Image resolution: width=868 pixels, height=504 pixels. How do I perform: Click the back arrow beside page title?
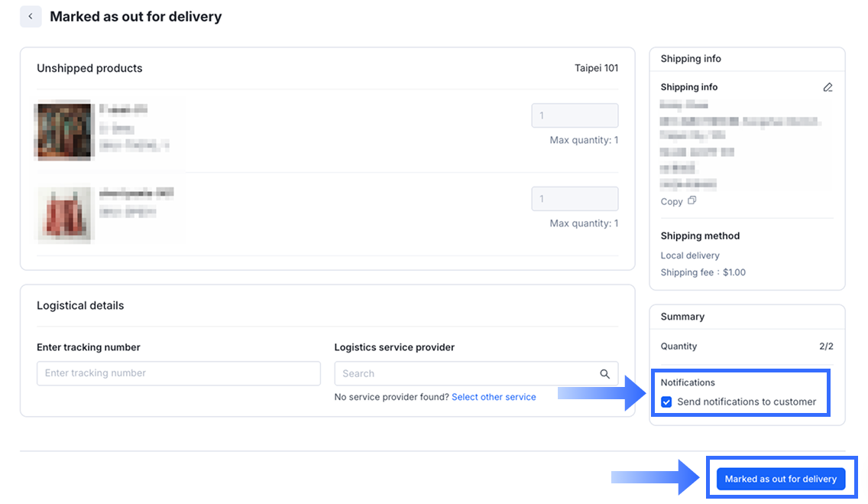click(x=31, y=16)
